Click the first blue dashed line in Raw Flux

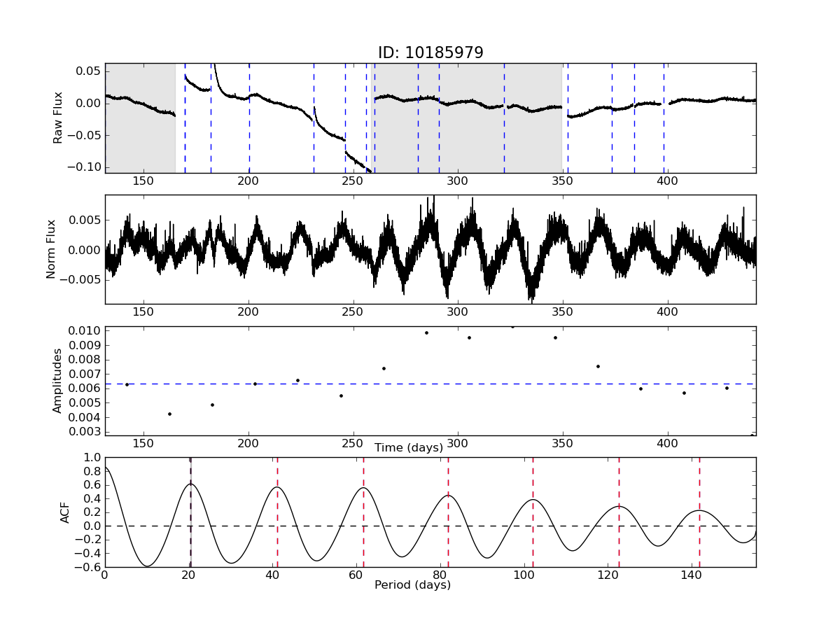pyautogui.click(x=185, y=140)
